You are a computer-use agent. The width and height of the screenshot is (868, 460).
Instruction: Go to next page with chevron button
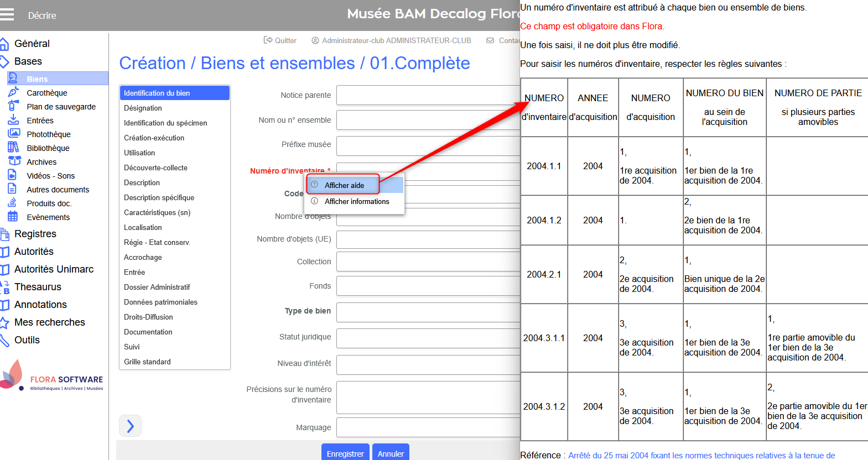point(131,426)
